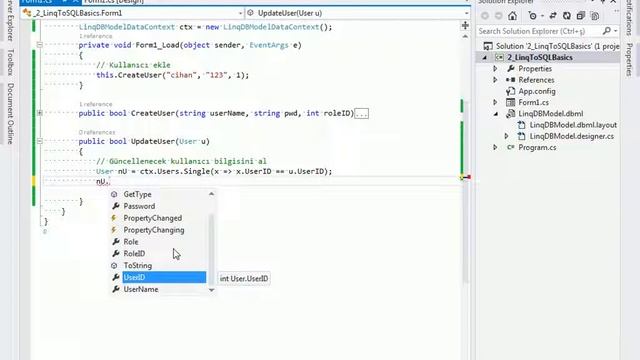Collapse LinqDBModel.dbml node

(x=496, y=114)
